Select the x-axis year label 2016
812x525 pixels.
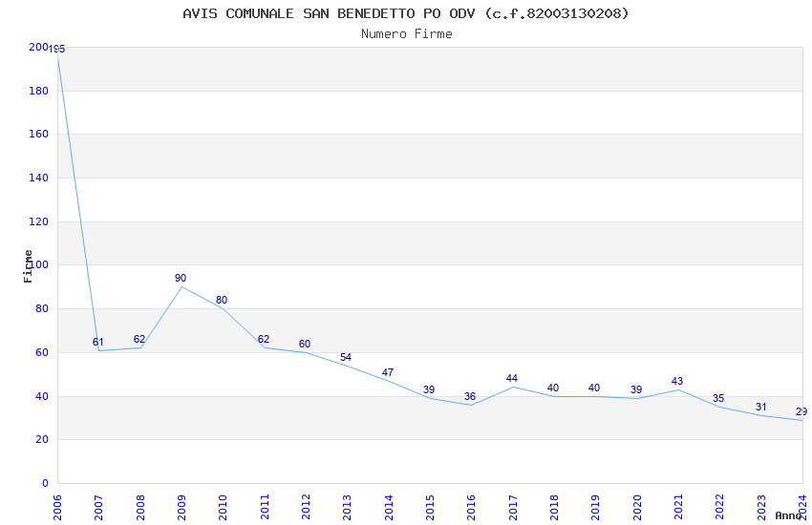[471, 507]
